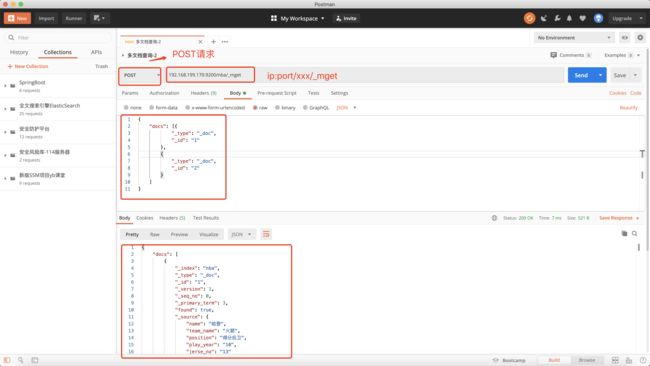Select the none body type radio
650x366 pixels.
[x=126, y=108]
